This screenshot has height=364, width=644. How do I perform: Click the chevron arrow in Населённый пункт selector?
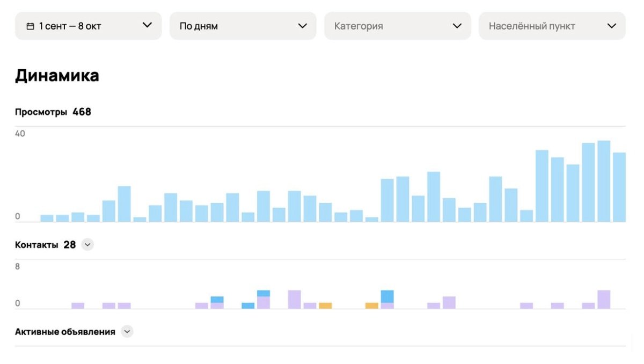coord(611,26)
